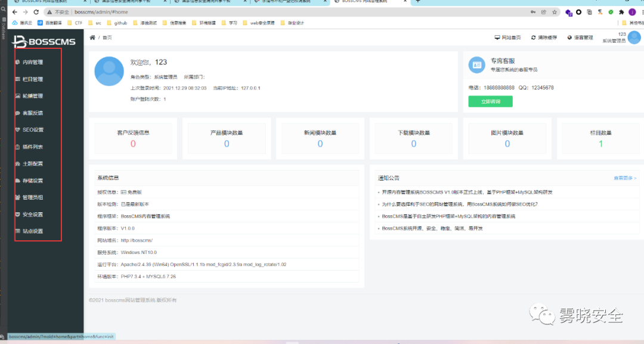Select the 存储设置 sidebar menu item

click(29, 181)
